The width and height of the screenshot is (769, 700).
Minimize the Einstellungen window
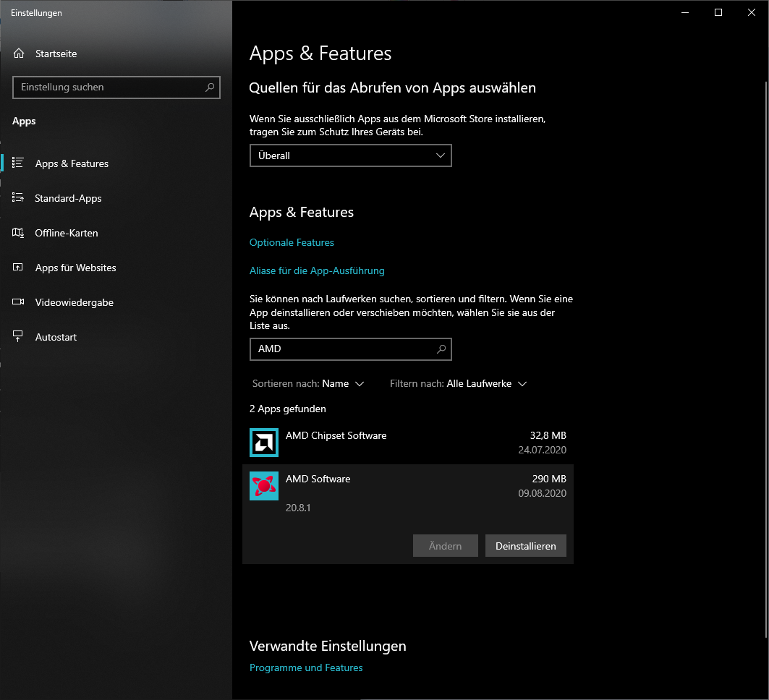tap(685, 12)
